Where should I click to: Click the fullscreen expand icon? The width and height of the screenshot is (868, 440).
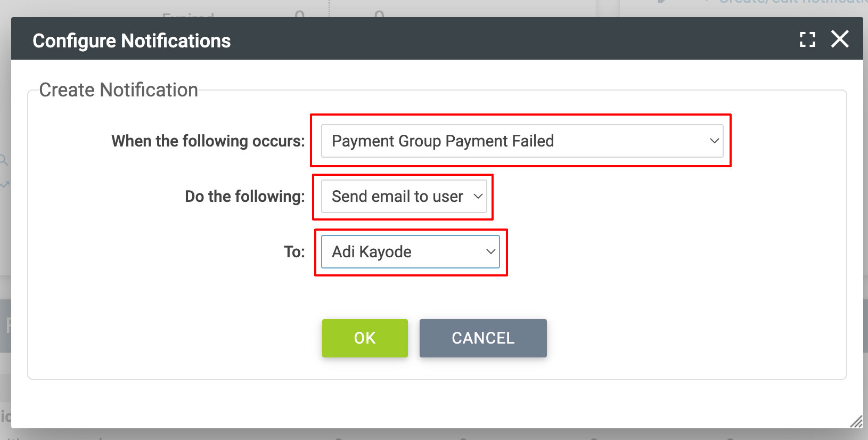click(807, 39)
